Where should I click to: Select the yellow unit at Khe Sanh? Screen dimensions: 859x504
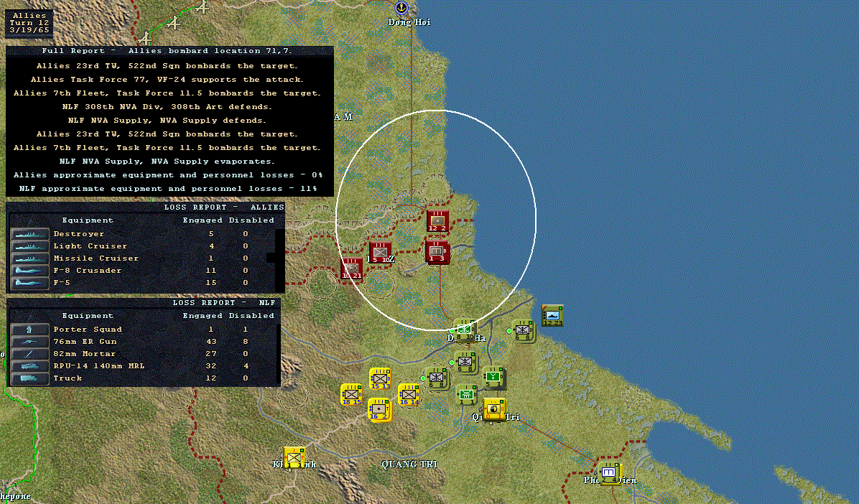pyautogui.click(x=294, y=457)
